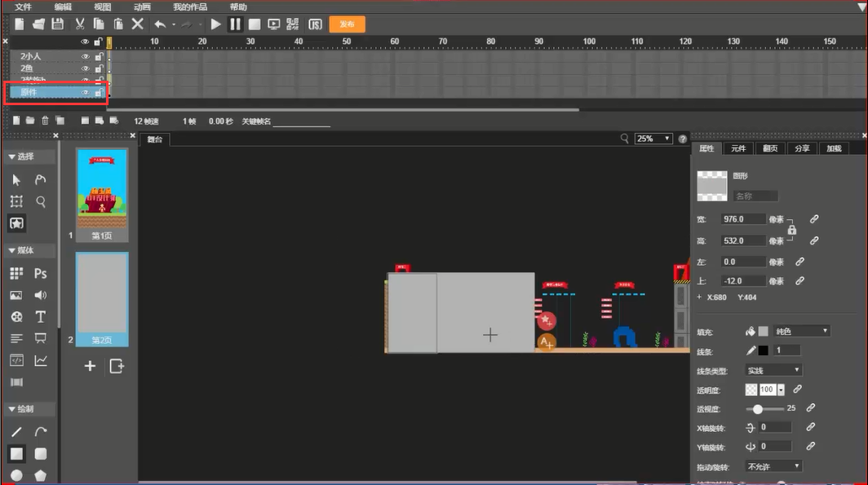The height and width of the screenshot is (485, 868).
Task: Hide the 2鱼 layer
Action: tap(85, 68)
